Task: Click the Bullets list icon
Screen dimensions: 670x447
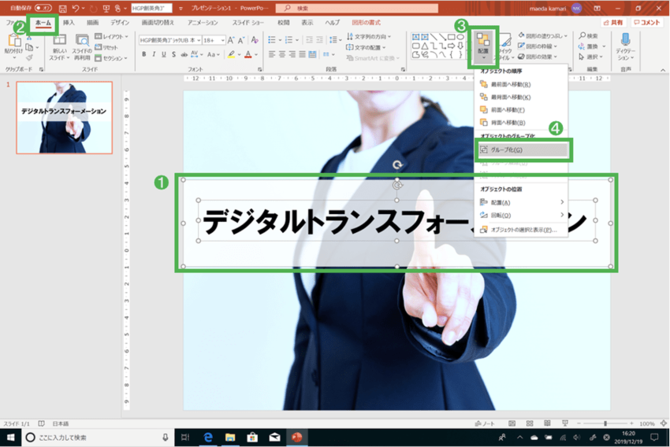Action: click(271, 40)
